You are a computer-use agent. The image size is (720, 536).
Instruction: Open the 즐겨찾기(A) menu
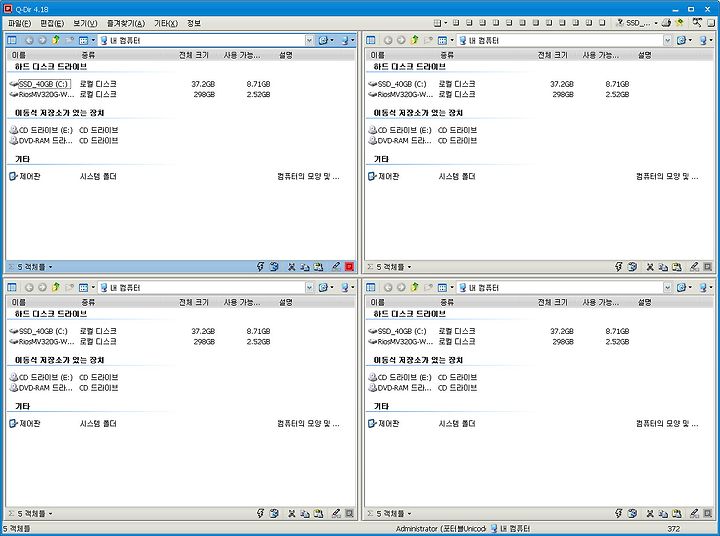pyautogui.click(x=126, y=23)
